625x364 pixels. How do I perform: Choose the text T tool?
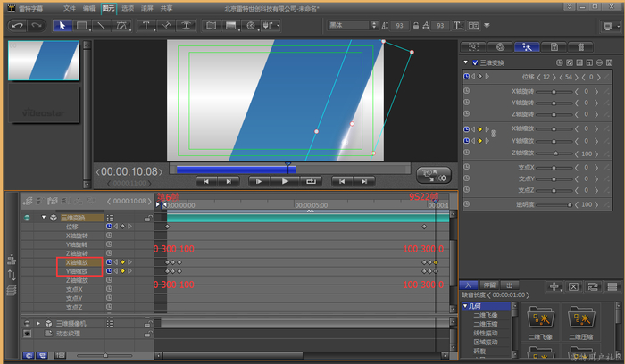(x=146, y=26)
